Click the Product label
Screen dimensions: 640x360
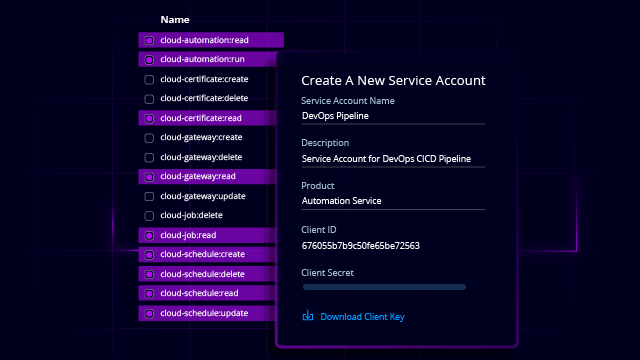(318, 186)
